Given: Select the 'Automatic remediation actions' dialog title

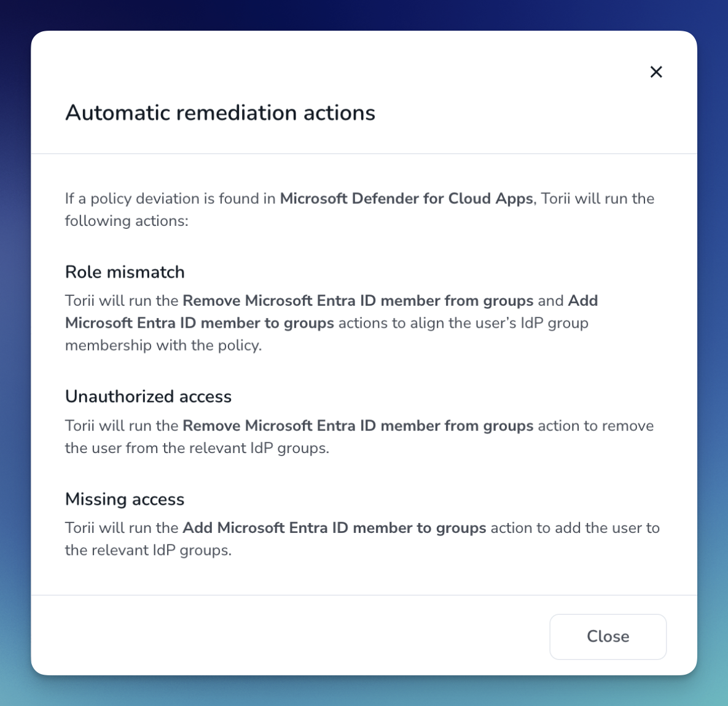Looking at the screenshot, I should pos(220,113).
